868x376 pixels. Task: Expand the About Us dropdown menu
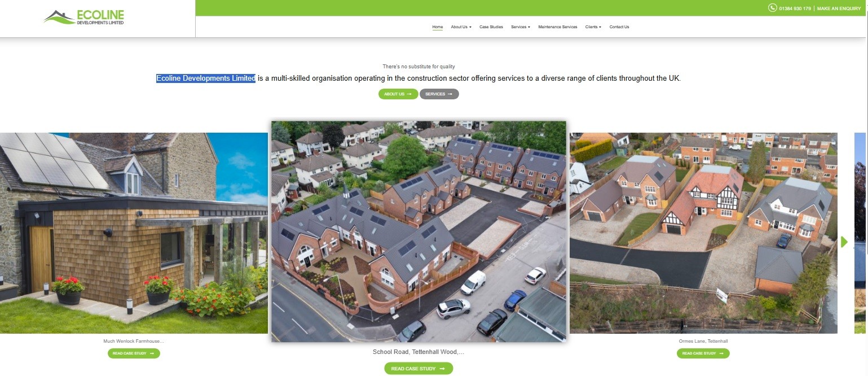pos(461,27)
